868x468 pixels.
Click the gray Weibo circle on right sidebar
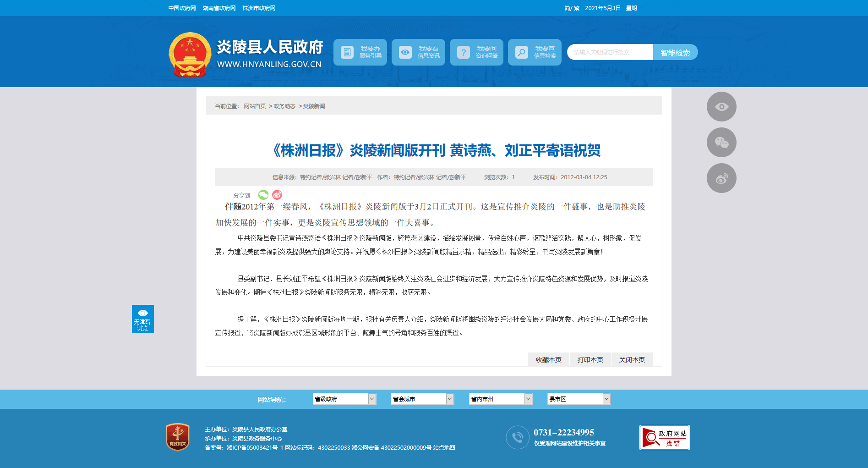(x=721, y=178)
